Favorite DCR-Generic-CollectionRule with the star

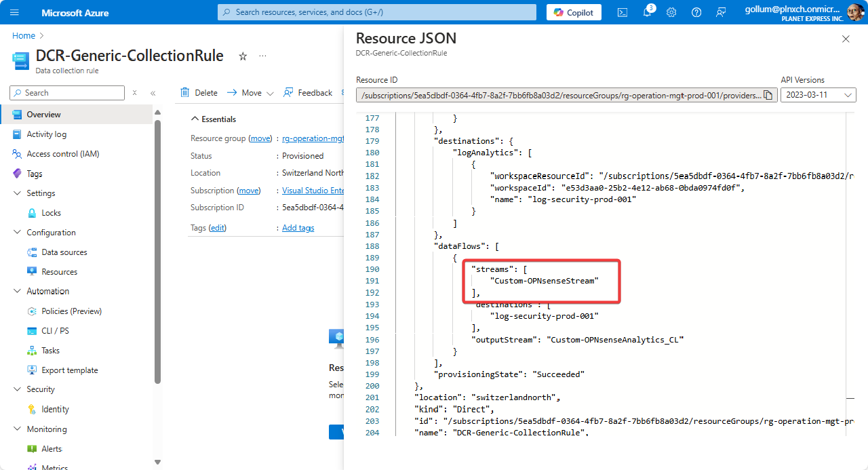pos(242,56)
